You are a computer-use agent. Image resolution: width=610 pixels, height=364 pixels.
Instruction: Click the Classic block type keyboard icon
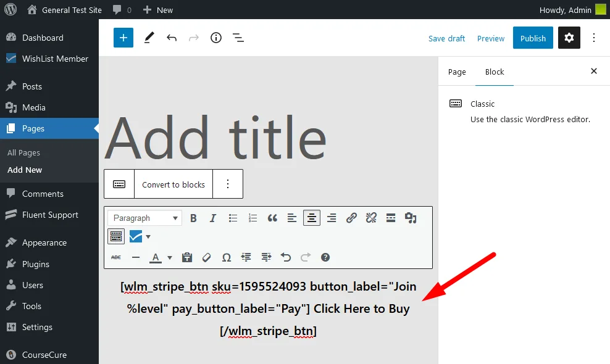pyautogui.click(x=119, y=184)
